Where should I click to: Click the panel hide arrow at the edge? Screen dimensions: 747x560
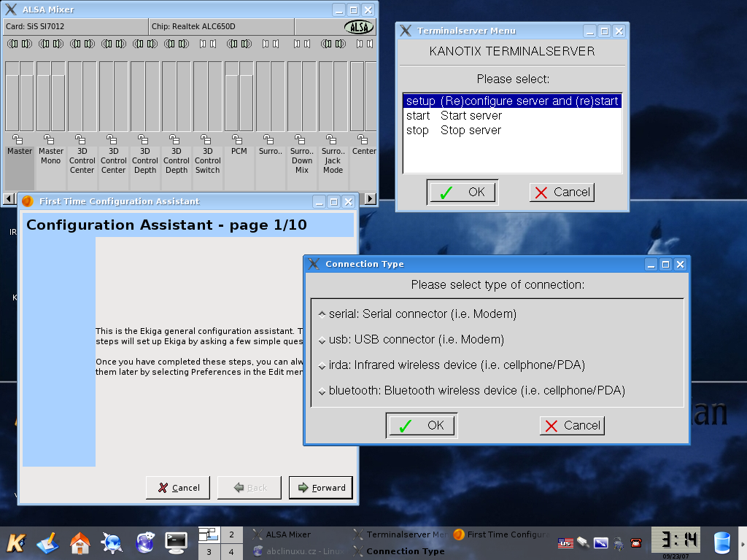coord(743,544)
